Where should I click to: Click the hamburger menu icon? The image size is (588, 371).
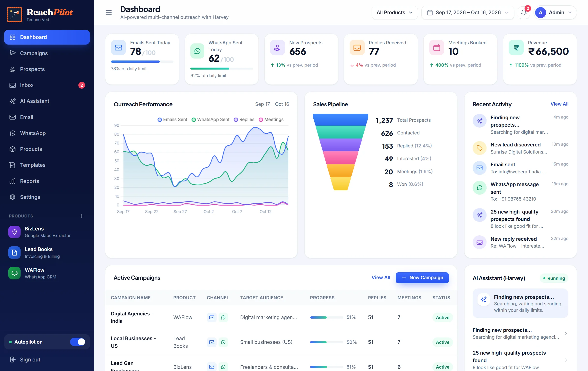pyautogui.click(x=109, y=12)
